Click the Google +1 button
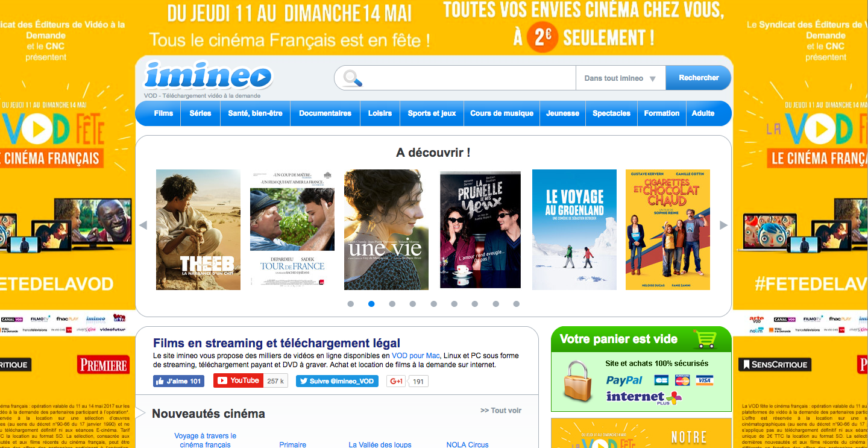Viewport: 868px width, 448px height. tap(396, 381)
